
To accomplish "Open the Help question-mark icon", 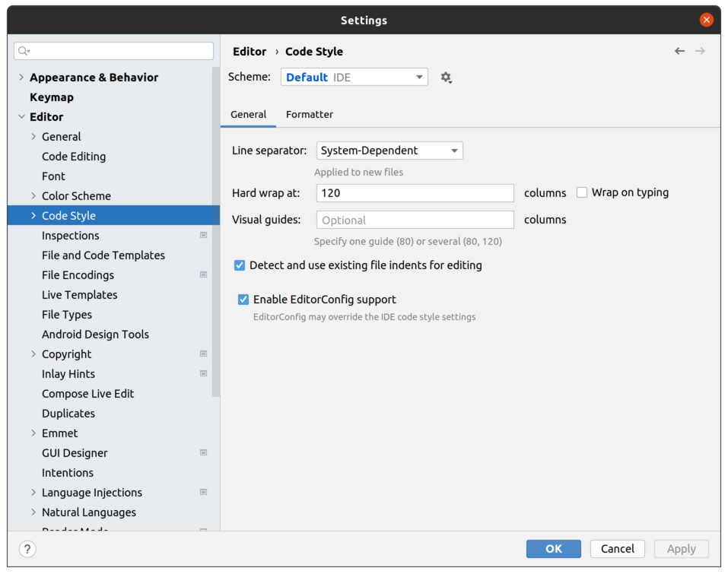I will 27,548.
